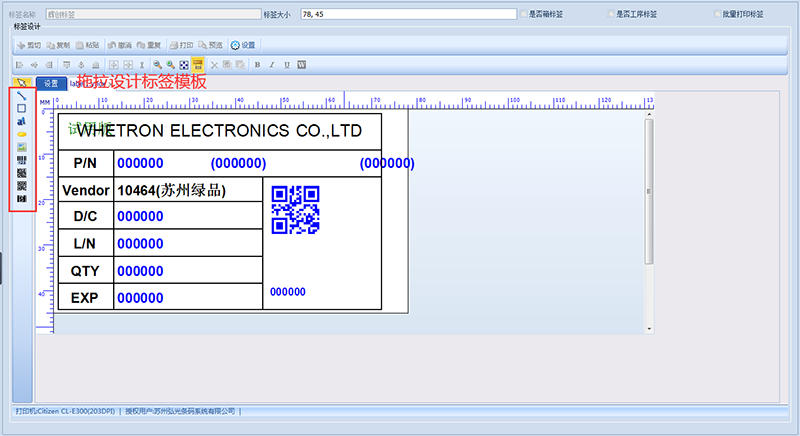
Task: Click the delete (X) toolbar icon
Action: (x=214, y=65)
